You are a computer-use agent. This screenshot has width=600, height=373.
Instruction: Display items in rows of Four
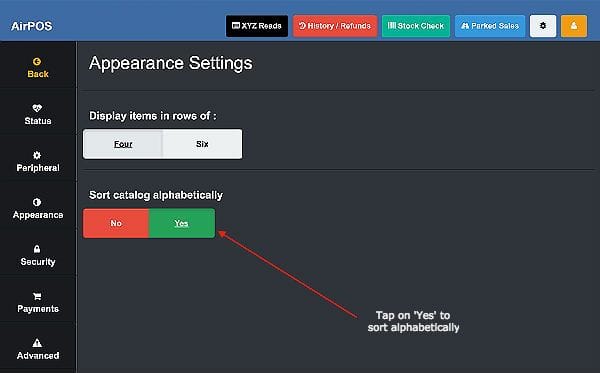(123, 144)
